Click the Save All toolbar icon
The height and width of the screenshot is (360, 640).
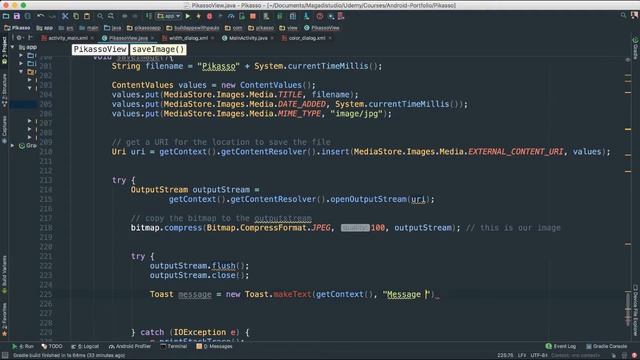click(17, 16)
